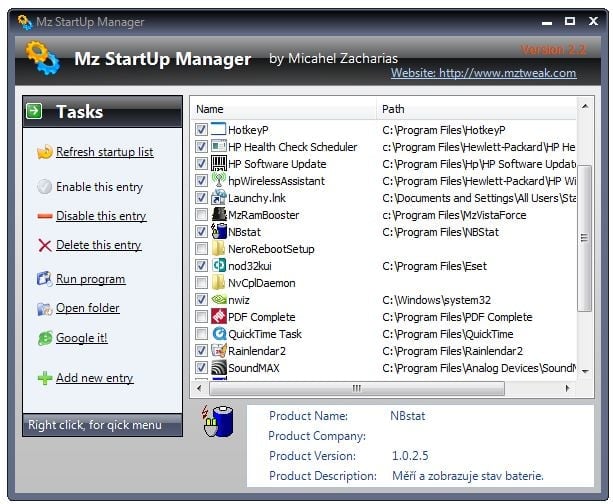Uncheck the Rainlendar2 checkbox

(x=201, y=351)
